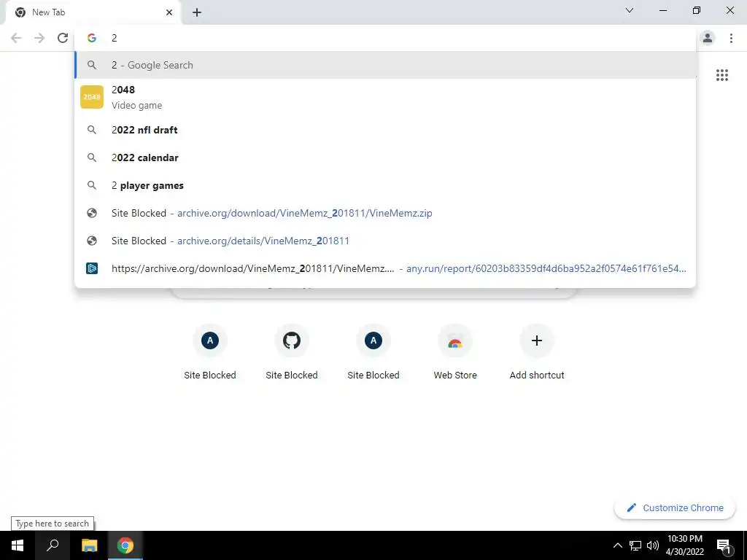Open the Chrome three-dot menu
The image size is (747, 560).
coord(731,38)
